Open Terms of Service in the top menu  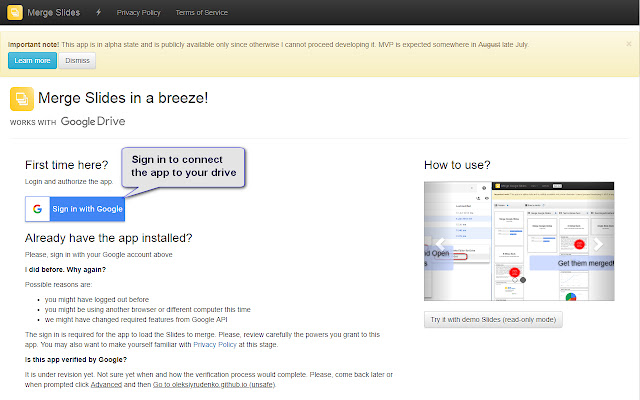point(202,13)
